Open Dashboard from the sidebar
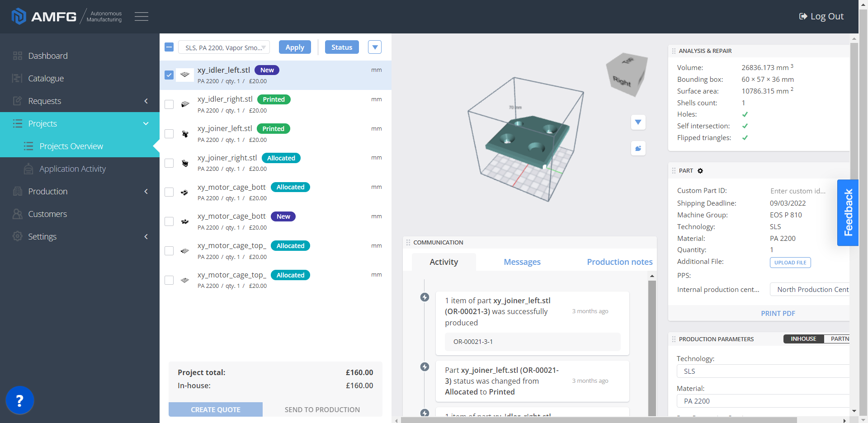Viewport: 868px width, 423px height. click(x=48, y=56)
